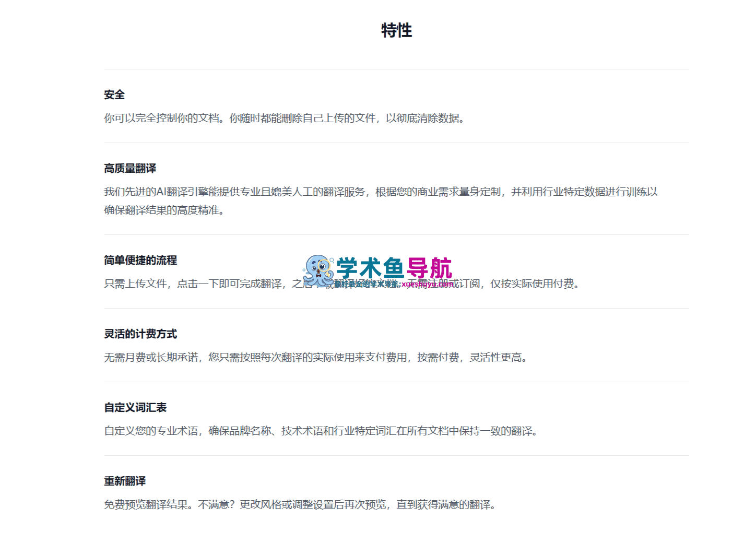756x543 pixels.
Task: Click the 自定义您的专业术语 description
Action: click(321, 431)
